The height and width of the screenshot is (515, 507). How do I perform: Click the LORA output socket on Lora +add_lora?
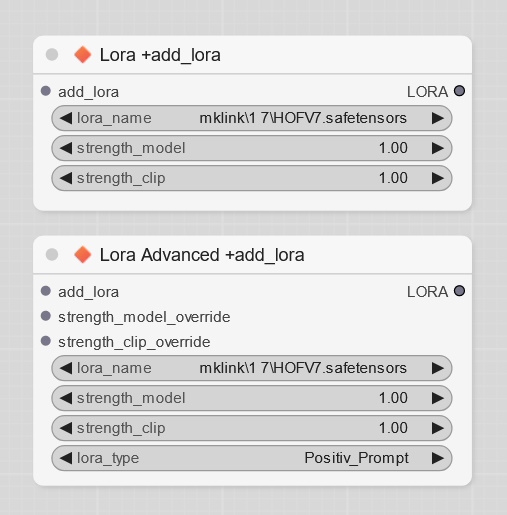click(x=459, y=91)
